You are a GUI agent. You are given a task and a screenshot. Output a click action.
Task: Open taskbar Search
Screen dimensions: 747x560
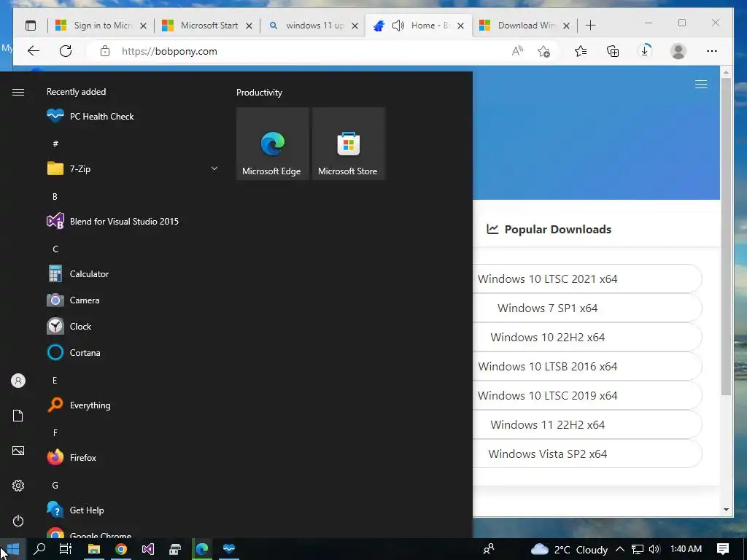tap(40, 549)
